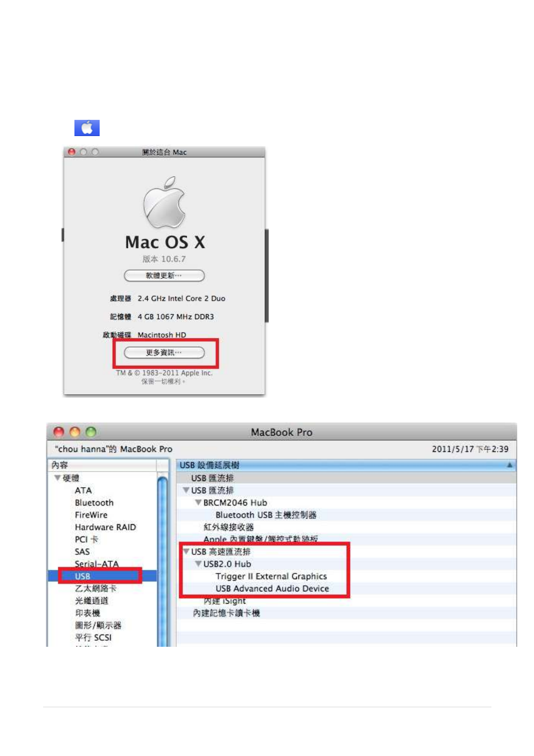
Task: Click the 4 GB 1067 MHz DDR3 text
Action: pos(176,316)
